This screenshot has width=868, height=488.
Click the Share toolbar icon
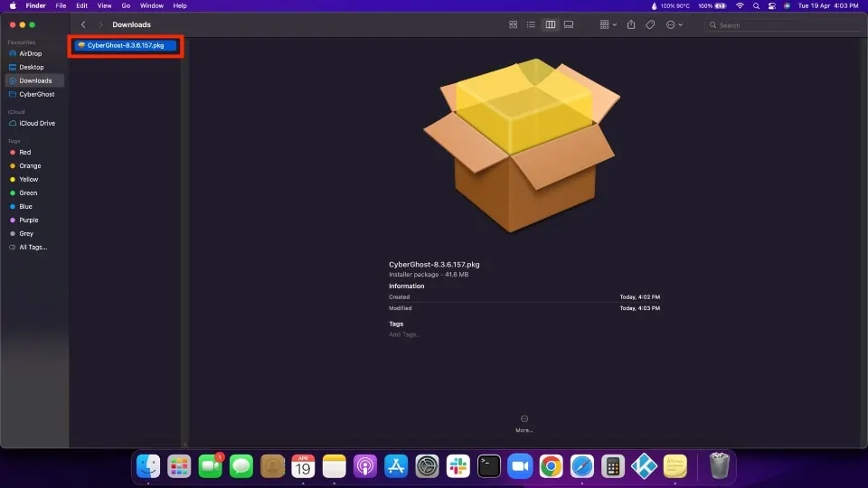click(631, 24)
